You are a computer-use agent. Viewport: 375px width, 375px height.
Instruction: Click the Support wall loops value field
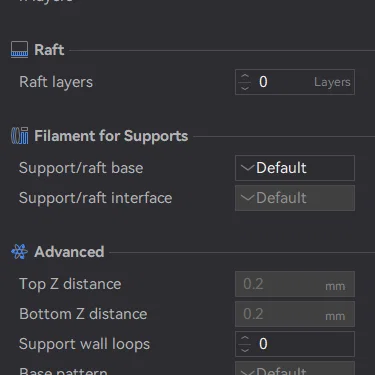tap(295, 344)
